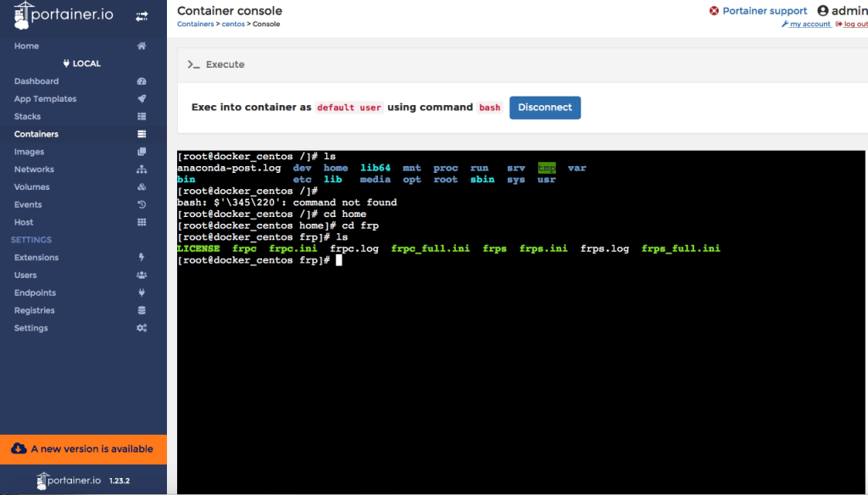Click the App Templates rocket icon
Screen dimensions: 868x495
pyautogui.click(x=142, y=99)
